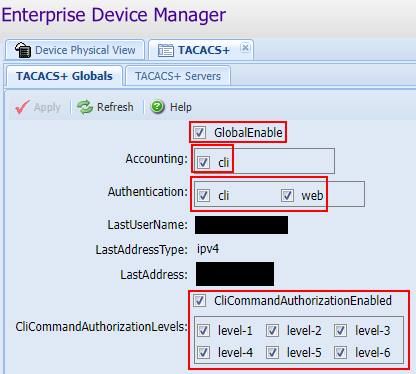Image resolution: width=416 pixels, height=374 pixels.
Task: Click the Help button label
Action: coord(181,107)
